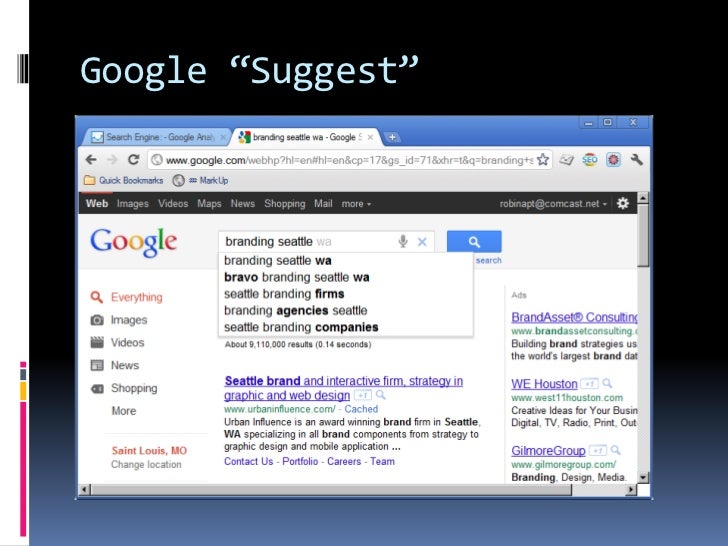Expand More search types in sidebar
The height and width of the screenshot is (546, 728).
tap(124, 411)
